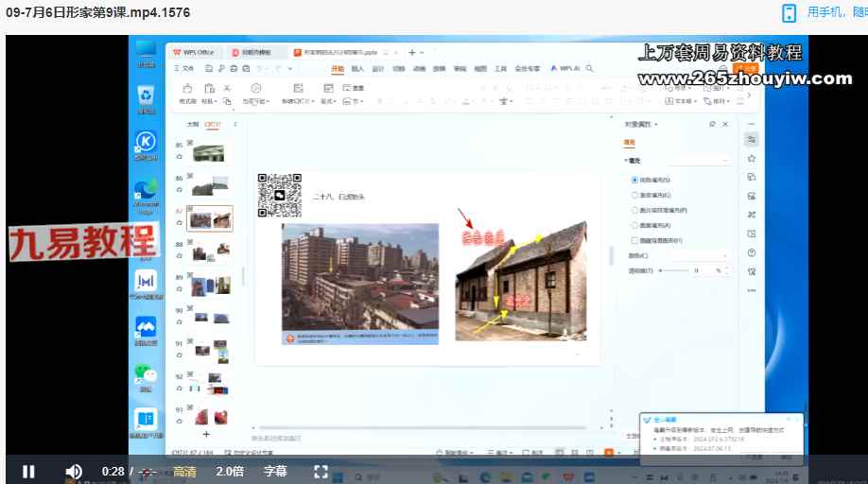
Task: Mute the video with the speaker icon
Action: point(74,472)
